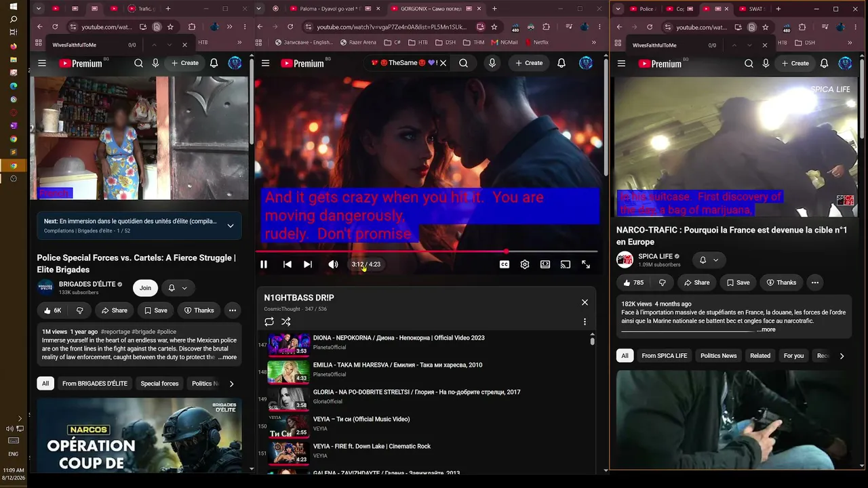This screenshot has width=868, height=488.
Task: Expand the description of Police Special Forces video
Action: pyautogui.click(x=227, y=357)
